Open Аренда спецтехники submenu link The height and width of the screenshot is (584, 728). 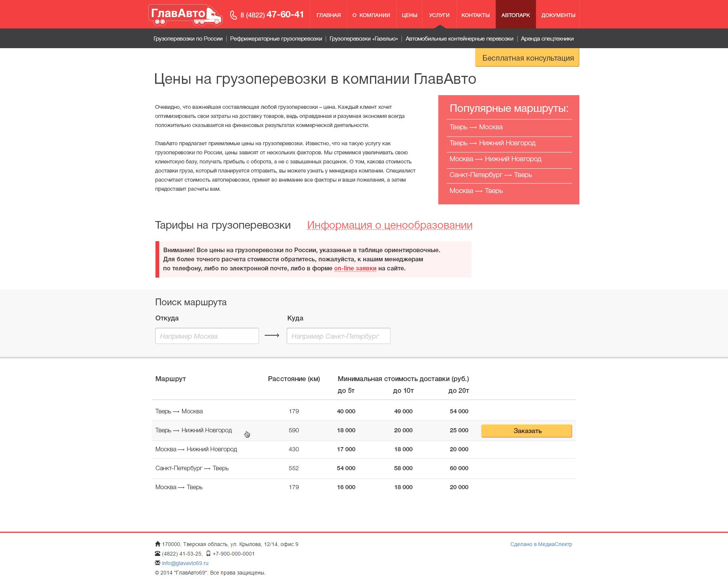click(547, 39)
